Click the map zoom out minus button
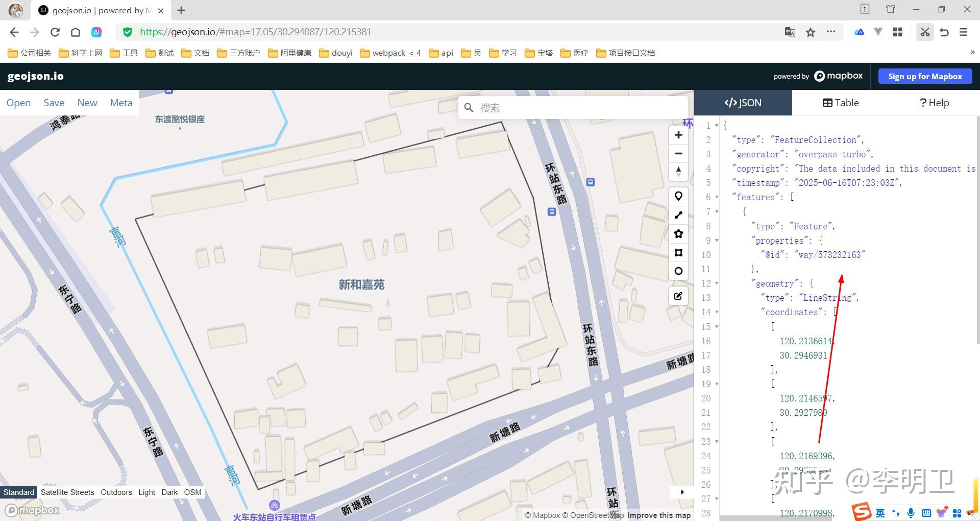980x521 pixels. [x=678, y=153]
